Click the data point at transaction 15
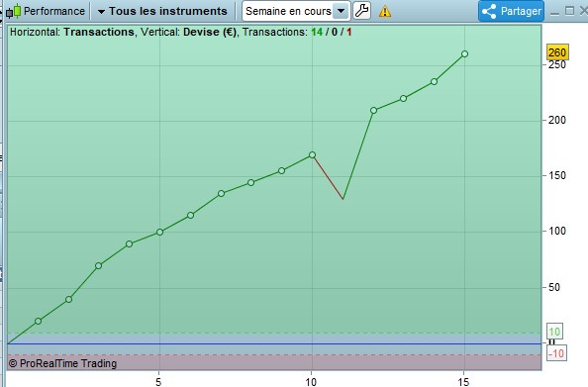This screenshot has width=588, height=387. pos(464,54)
